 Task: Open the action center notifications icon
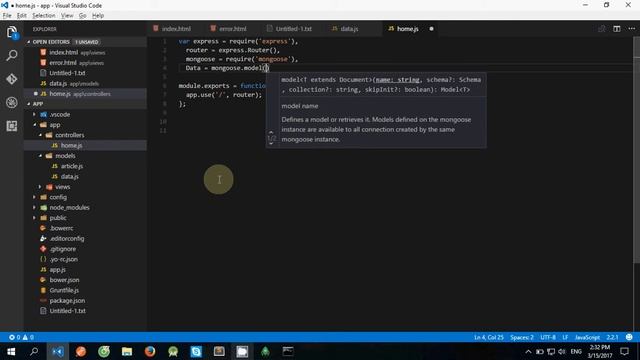point(624,351)
